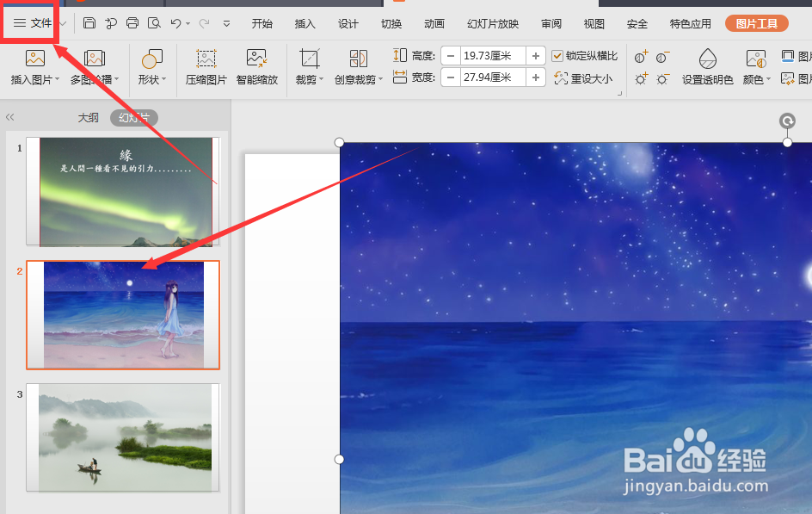Screen dimensions: 812x514
Task: Select slide 1 aurora thumbnail
Action: [123, 191]
